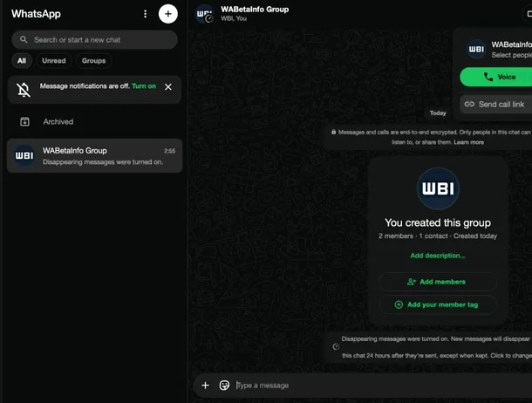This screenshot has height=403, width=532.
Task: Click the WhatsApp title
Action: click(x=36, y=14)
